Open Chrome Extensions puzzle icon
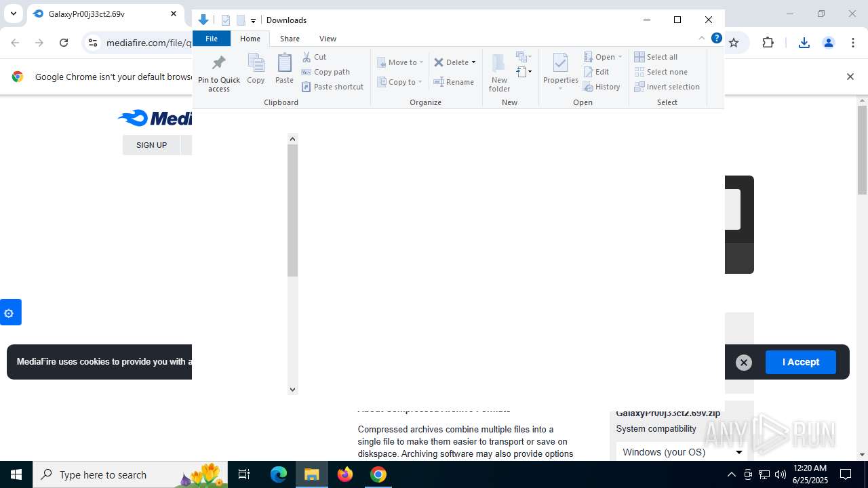Screen dimensions: 868x488 [768, 43]
